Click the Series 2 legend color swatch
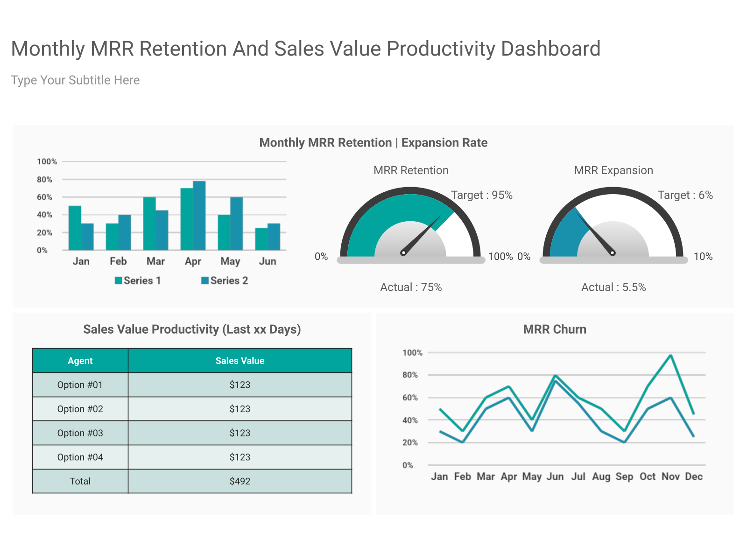 (205, 280)
